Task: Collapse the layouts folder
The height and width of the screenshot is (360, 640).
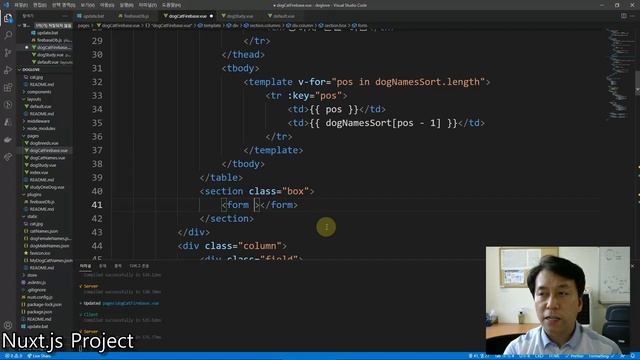Action: point(34,99)
